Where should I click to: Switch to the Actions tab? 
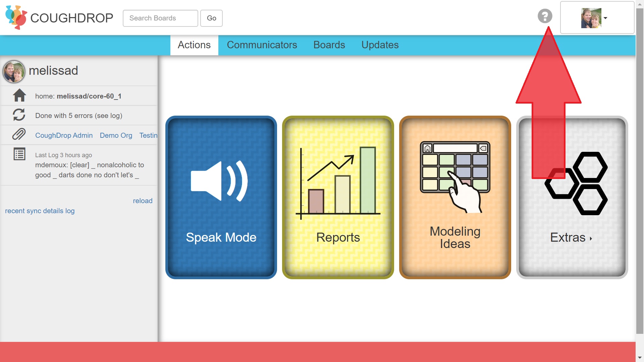[x=194, y=45]
